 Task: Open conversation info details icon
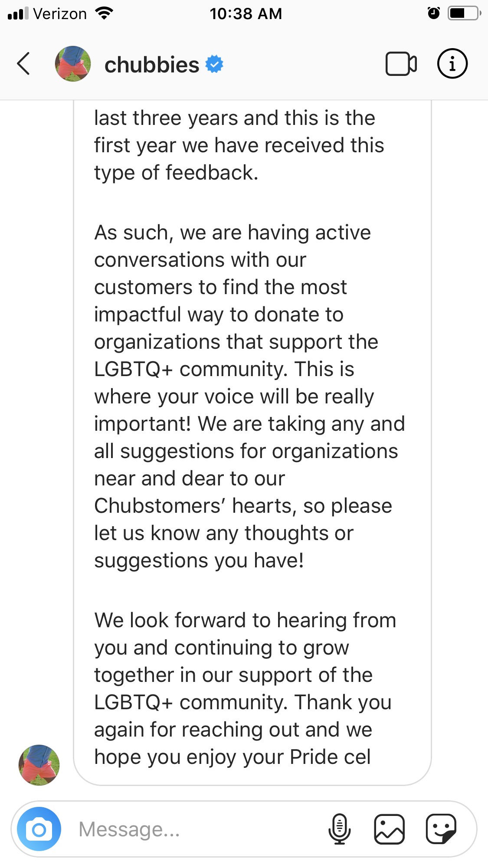pos(452,64)
